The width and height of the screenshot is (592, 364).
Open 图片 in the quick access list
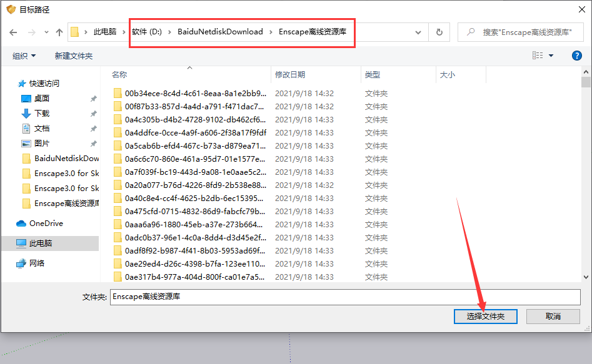point(41,144)
